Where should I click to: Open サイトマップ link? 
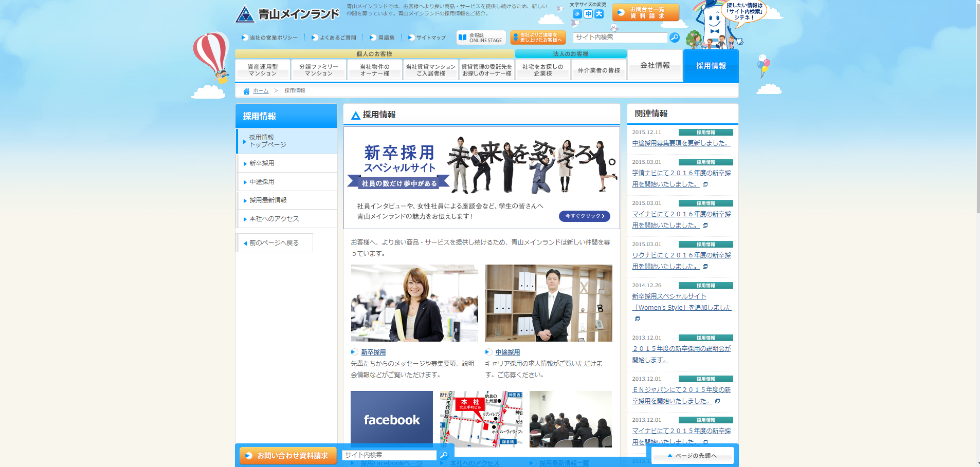(x=427, y=38)
